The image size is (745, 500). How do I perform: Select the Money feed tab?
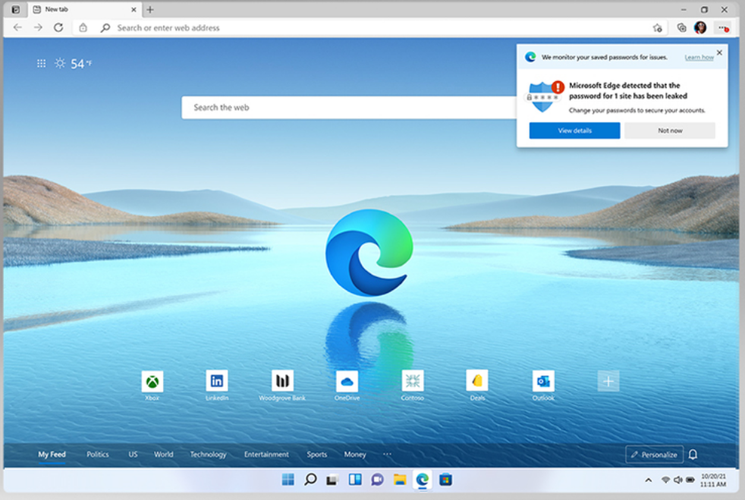355,454
